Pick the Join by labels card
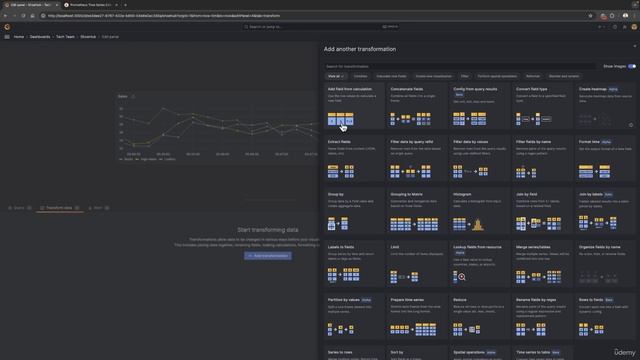Viewport: 640px width, 360px height. coord(605,212)
